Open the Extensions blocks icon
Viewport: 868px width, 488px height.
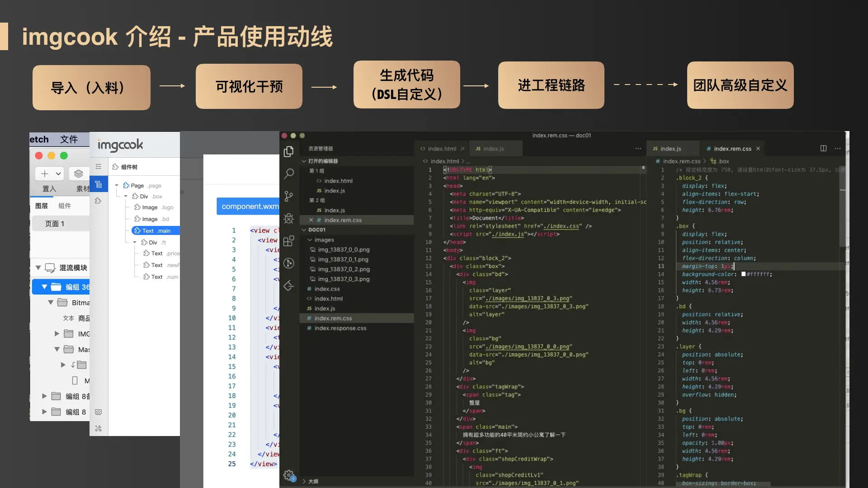click(x=288, y=241)
